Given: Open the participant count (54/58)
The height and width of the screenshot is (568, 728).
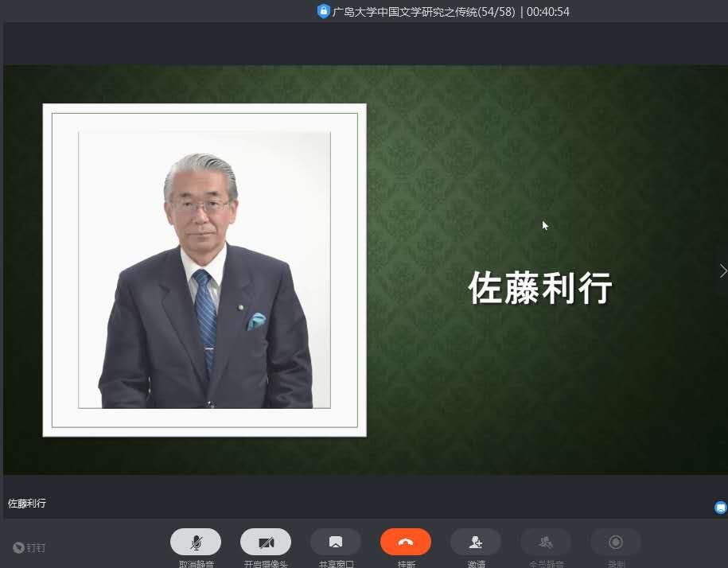Looking at the screenshot, I should [495, 11].
